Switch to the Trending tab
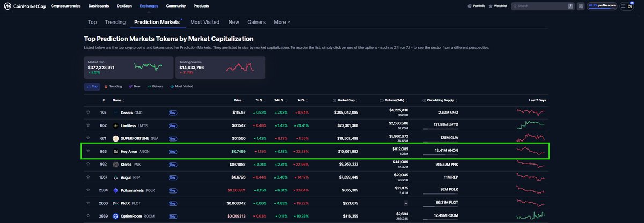644x223 pixels. pyautogui.click(x=115, y=22)
